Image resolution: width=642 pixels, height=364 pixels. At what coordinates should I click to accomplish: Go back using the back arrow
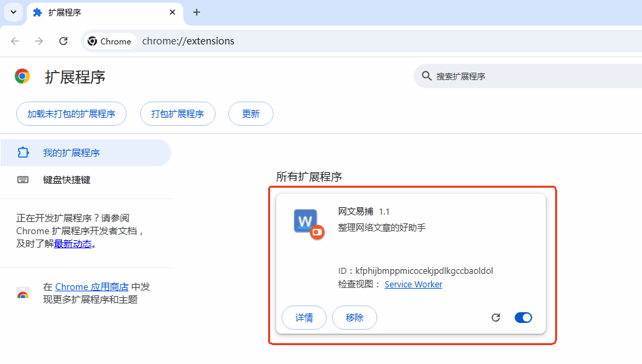pos(15,41)
